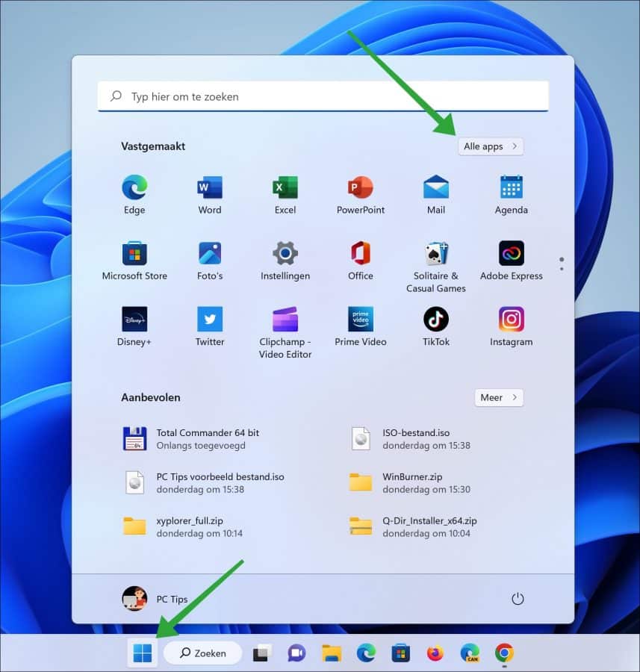Screen dimensions: 640x672
Task: Open Google Chrome on the taskbar
Action: [504, 653]
